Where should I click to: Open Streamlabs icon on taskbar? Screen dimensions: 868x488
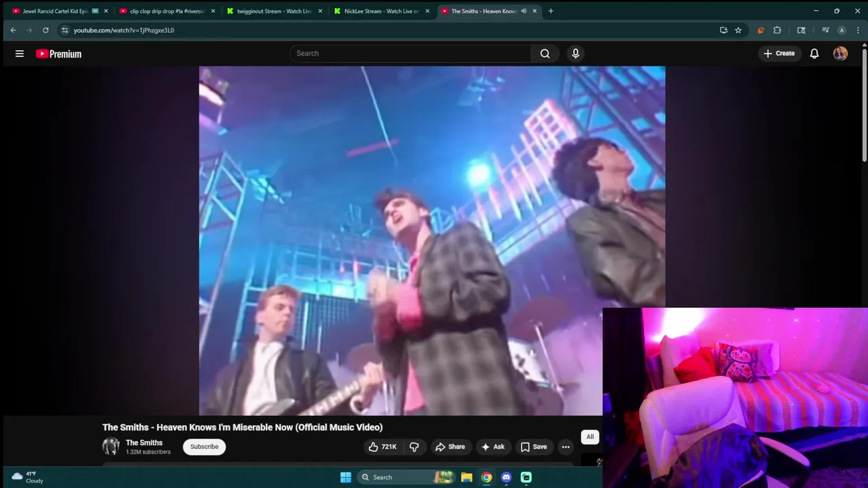[526, 477]
